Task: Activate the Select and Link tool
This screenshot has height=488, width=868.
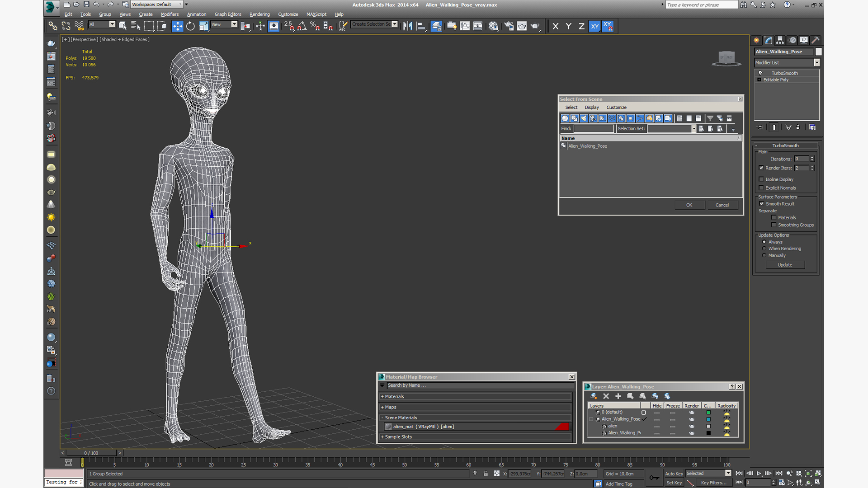Action: click(x=52, y=26)
